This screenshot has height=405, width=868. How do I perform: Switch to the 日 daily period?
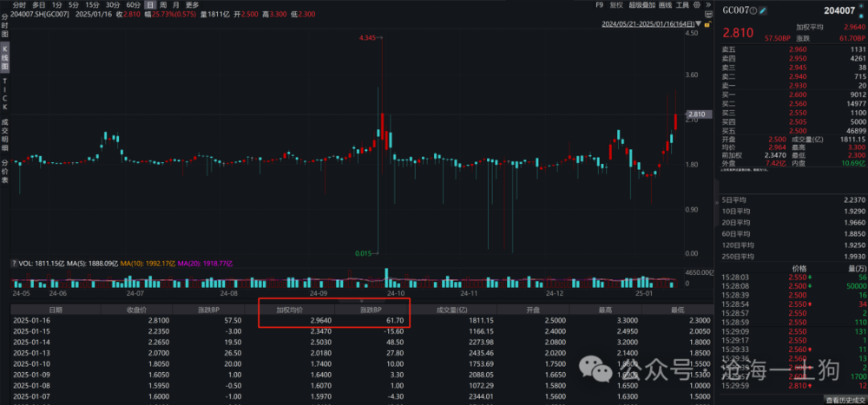pyautogui.click(x=151, y=5)
